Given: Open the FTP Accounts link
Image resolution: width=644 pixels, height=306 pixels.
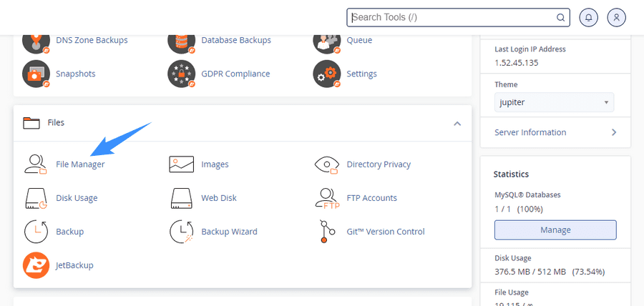Looking at the screenshot, I should pos(371,198).
